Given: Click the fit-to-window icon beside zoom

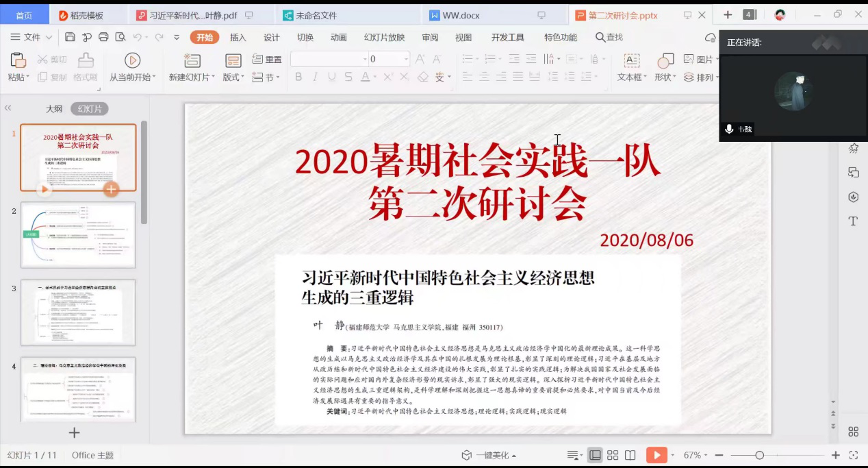Looking at the screenshot, I should 854,456.
